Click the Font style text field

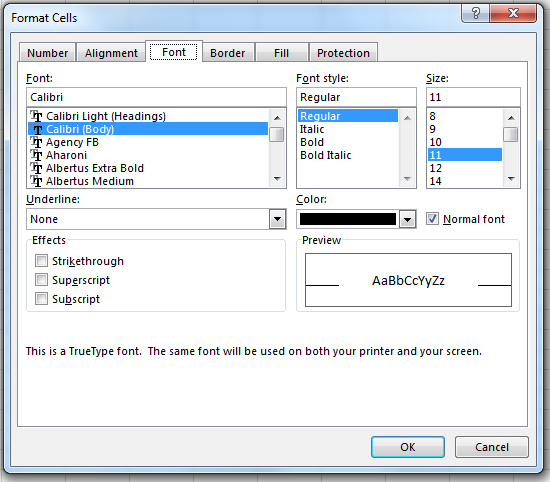(356, 97)
